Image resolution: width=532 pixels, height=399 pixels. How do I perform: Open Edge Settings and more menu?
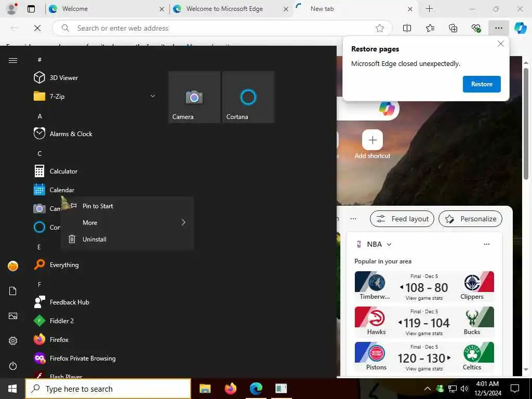point(498,28)
